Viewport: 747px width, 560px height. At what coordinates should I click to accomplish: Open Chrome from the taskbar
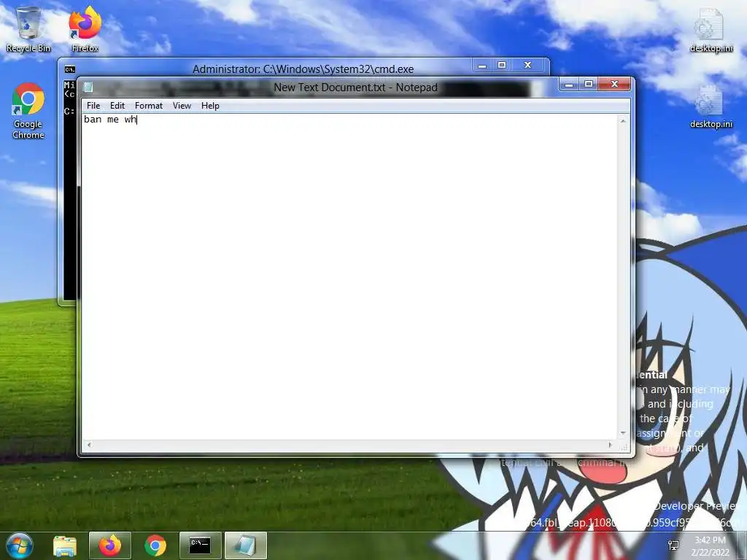point(155,545)
